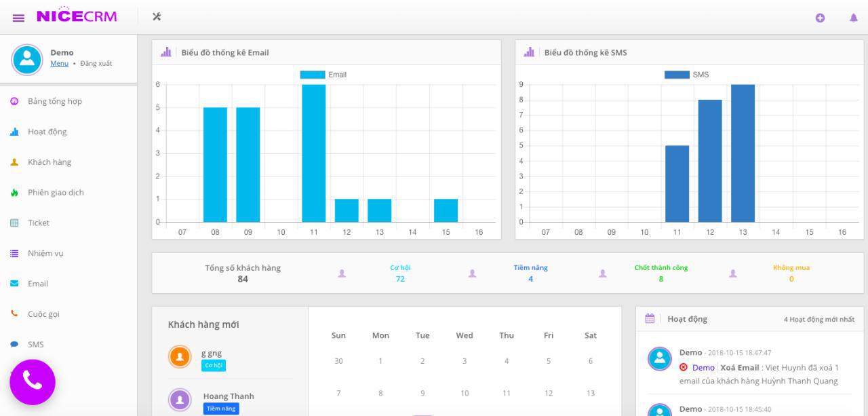The image size is (868, 416).
Task: Click the SMS chat bubble icon
Action: (14, 345)
